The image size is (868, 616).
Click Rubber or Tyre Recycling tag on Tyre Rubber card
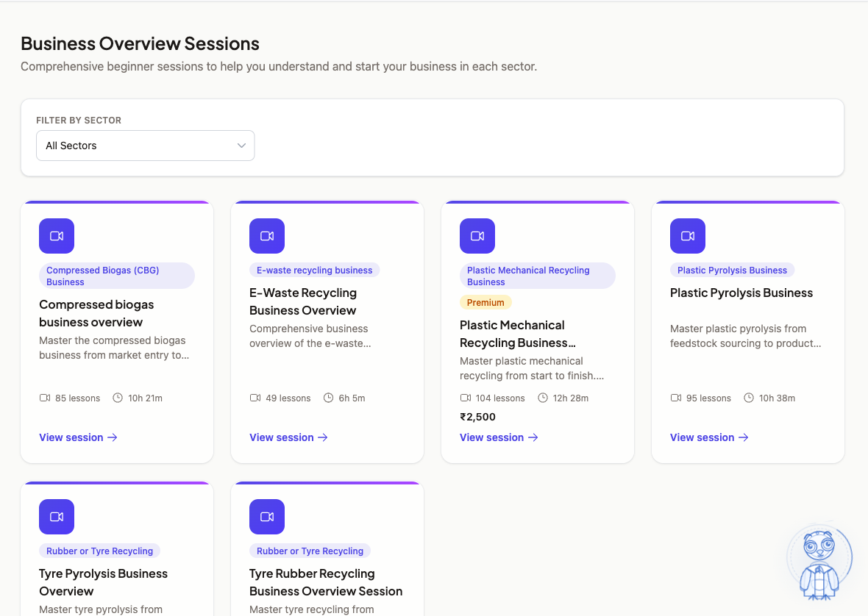pyautogui.click(x=310, y=551)
